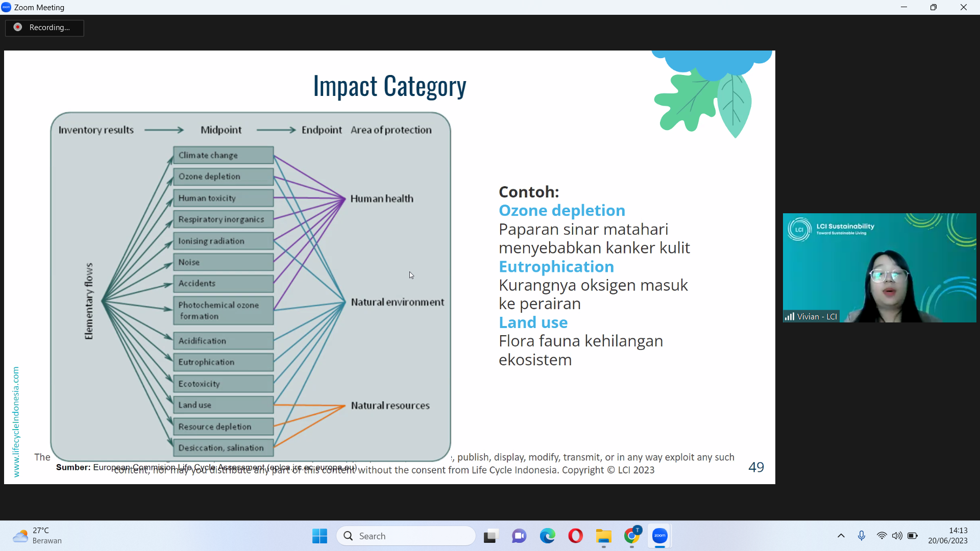
Task: Launch Opera browser from taskbar
Action: 575,536
